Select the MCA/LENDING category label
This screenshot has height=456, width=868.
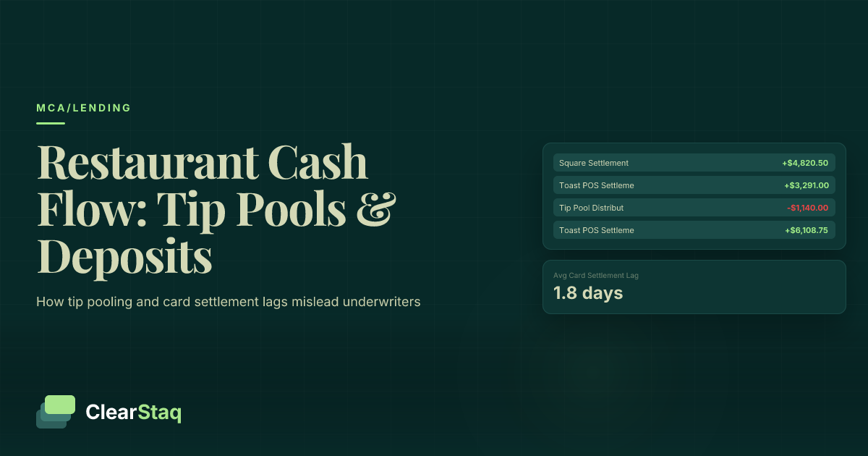(84, 108)
